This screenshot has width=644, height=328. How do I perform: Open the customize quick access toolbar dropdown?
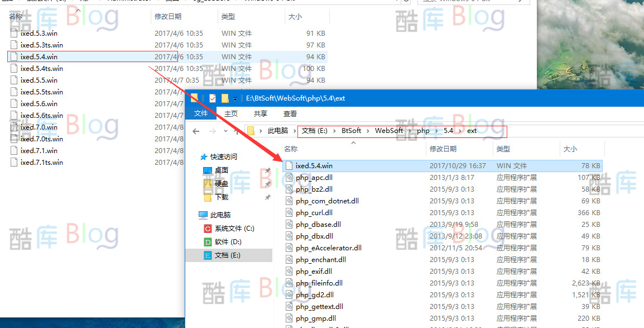(235, 99)
